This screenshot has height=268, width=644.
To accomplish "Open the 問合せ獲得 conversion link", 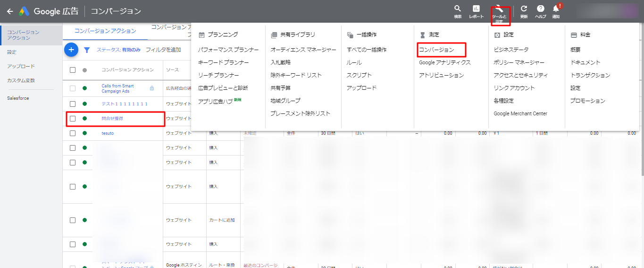I will click(112, 119).
